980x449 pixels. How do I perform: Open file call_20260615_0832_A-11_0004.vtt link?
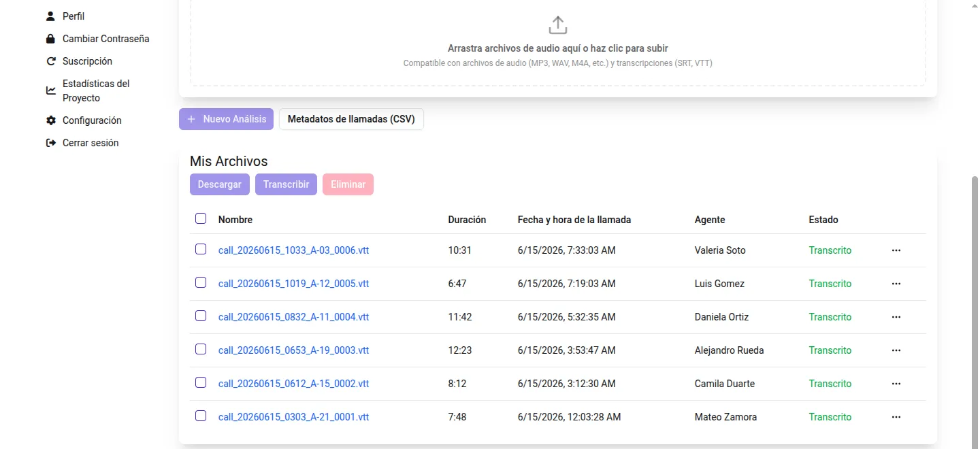293,317
